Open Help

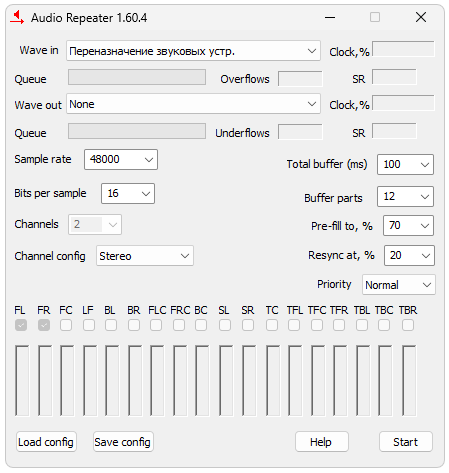click(x=321, y=442)
